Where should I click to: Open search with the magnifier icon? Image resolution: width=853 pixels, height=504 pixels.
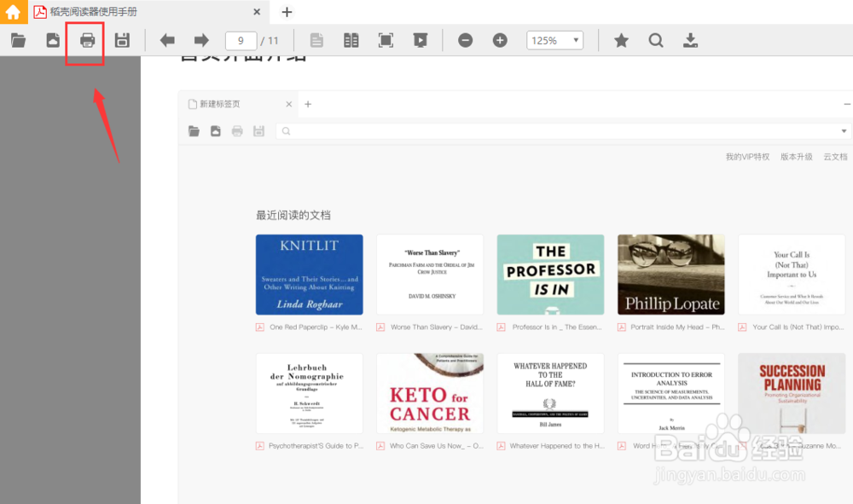pos(656,40)
